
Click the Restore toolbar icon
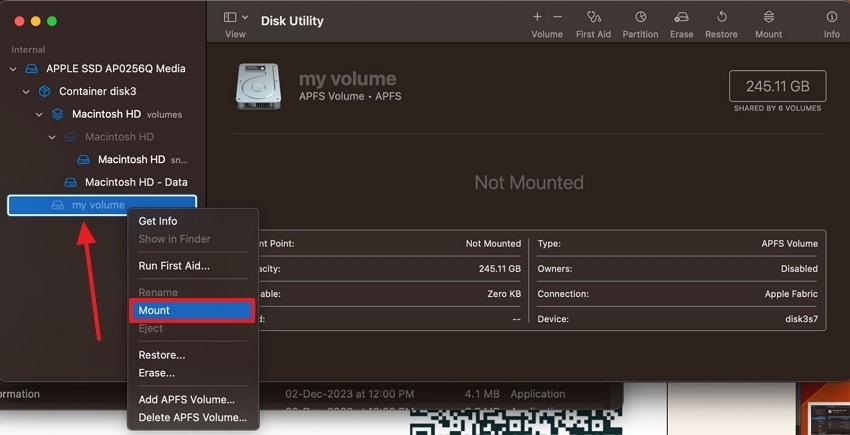(722, 17)
